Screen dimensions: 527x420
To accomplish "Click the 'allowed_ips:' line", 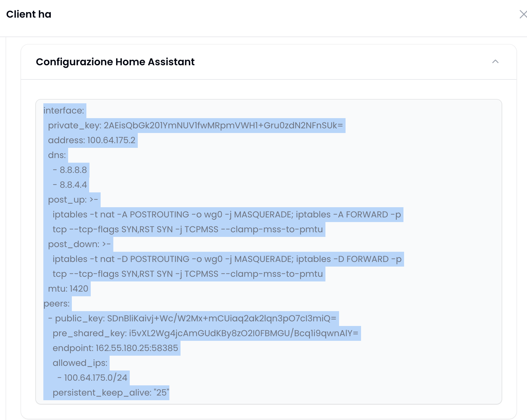I will click(80, 363).
